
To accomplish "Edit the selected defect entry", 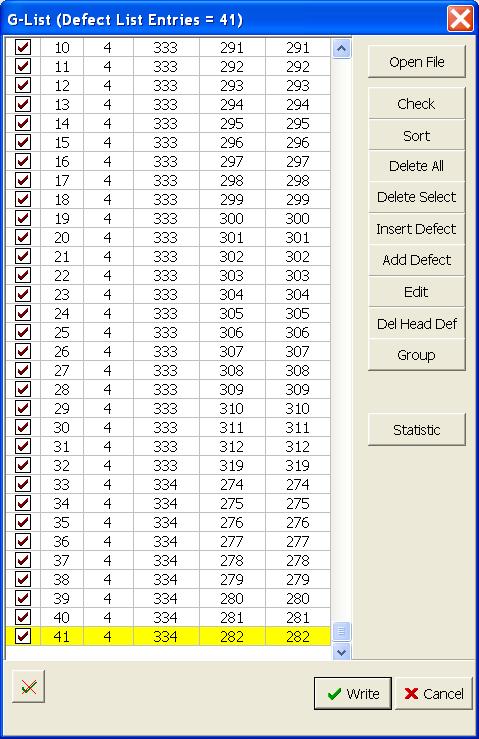I will pyautogui.click(x=416, y=292).
